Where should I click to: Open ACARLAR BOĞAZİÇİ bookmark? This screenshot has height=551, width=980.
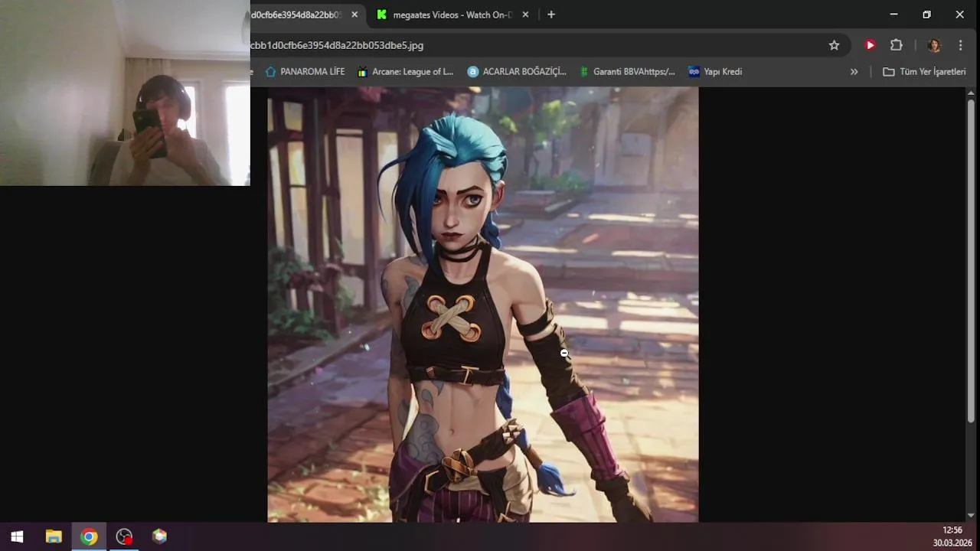(517, 71)
